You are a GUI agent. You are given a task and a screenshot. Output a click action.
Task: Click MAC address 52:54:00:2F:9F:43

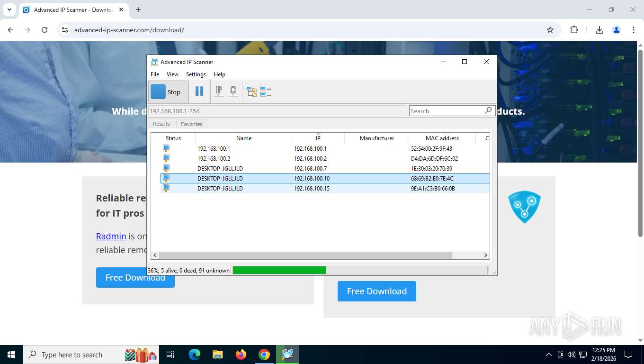coord(431,149)
